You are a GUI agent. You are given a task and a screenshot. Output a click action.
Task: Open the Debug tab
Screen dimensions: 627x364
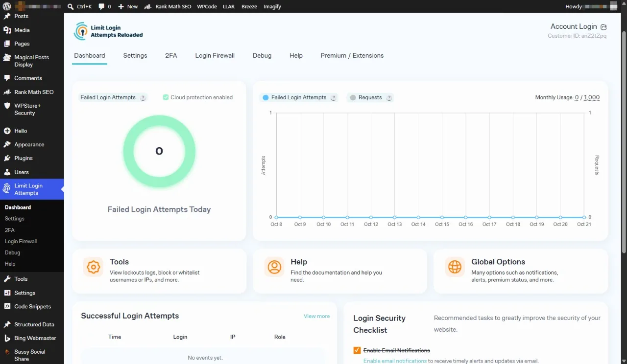(262, 56)
